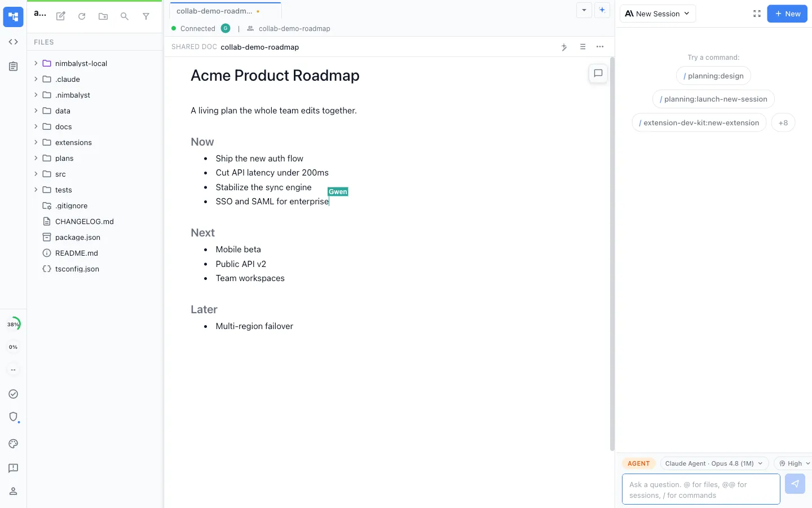Viewport: 812px width, 508px height.
Task: Change the Claude Agent Opus model dropdown
Action: pos(714,463)
